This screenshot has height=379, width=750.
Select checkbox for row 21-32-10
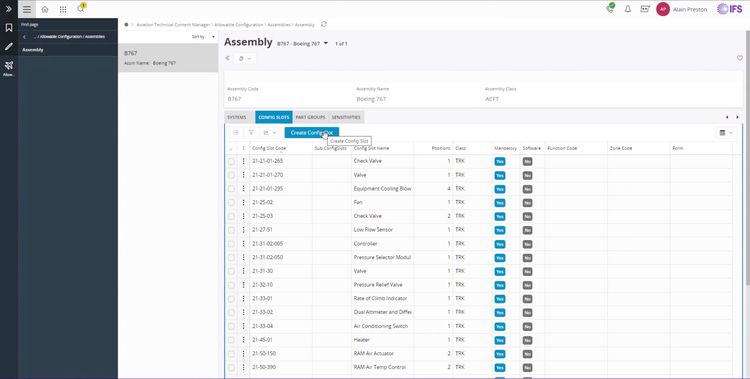231,285
